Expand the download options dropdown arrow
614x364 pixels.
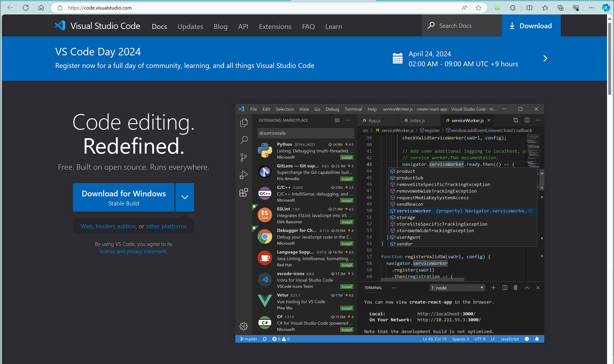(x=185, y=197)
